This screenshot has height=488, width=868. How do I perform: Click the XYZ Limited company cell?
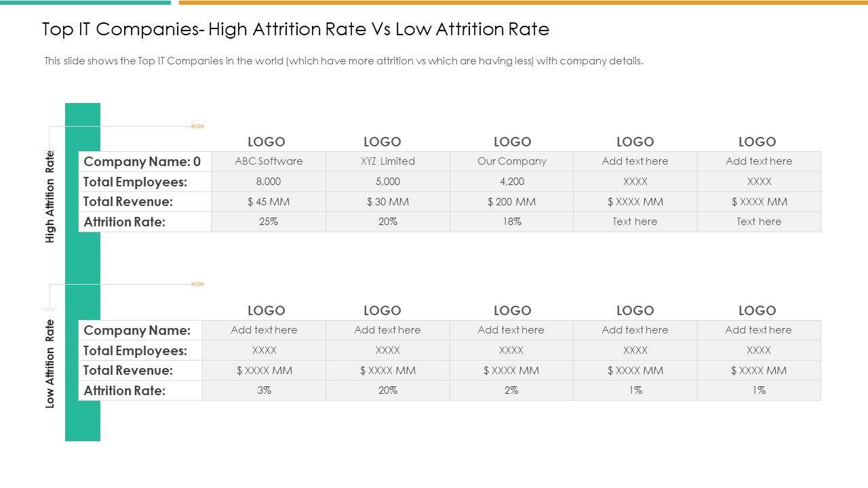tap(388, 161)
